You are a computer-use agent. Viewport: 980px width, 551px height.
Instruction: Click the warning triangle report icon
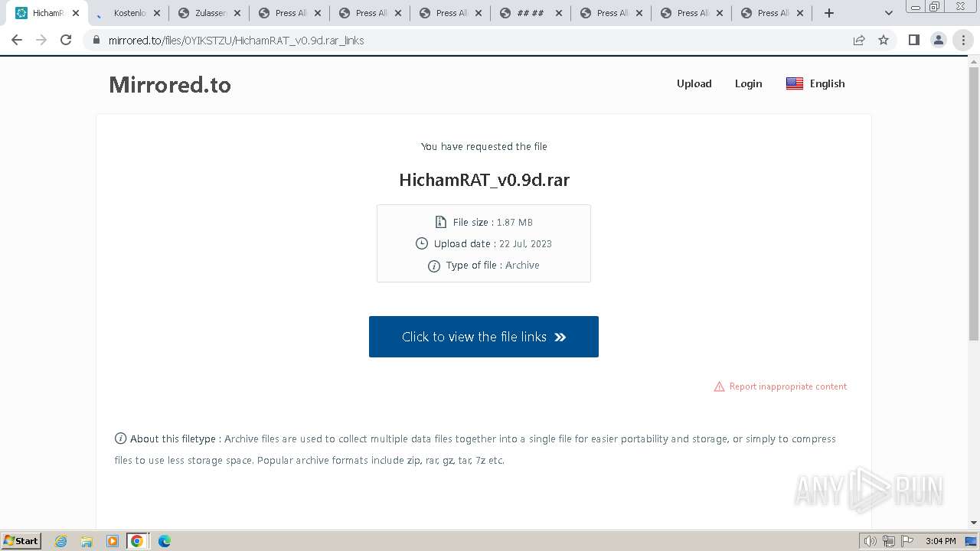click(x=719, y=386)
